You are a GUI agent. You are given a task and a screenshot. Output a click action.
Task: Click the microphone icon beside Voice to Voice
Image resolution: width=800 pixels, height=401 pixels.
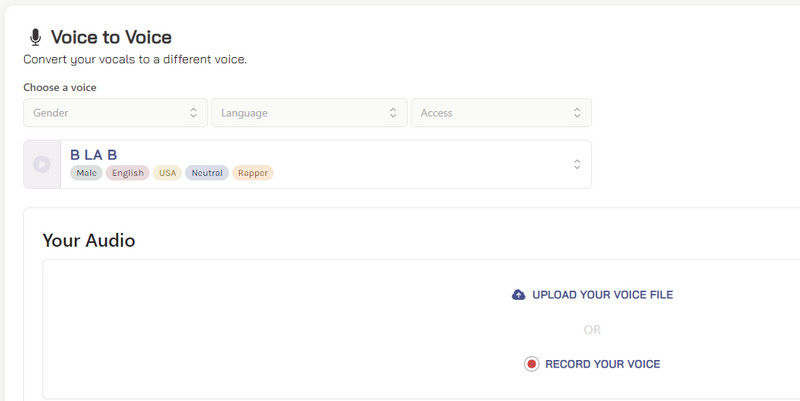click(36, 38)
